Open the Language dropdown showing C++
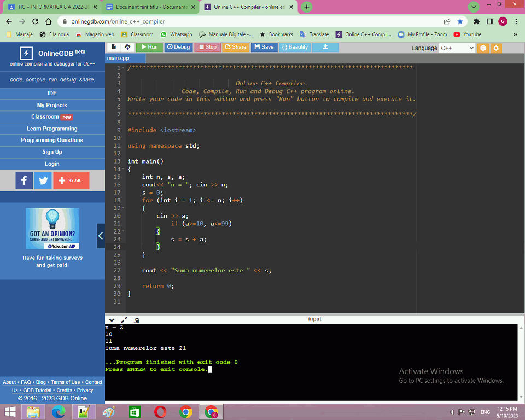The width and height of the screenshot is (525, 420). point(457,48)
